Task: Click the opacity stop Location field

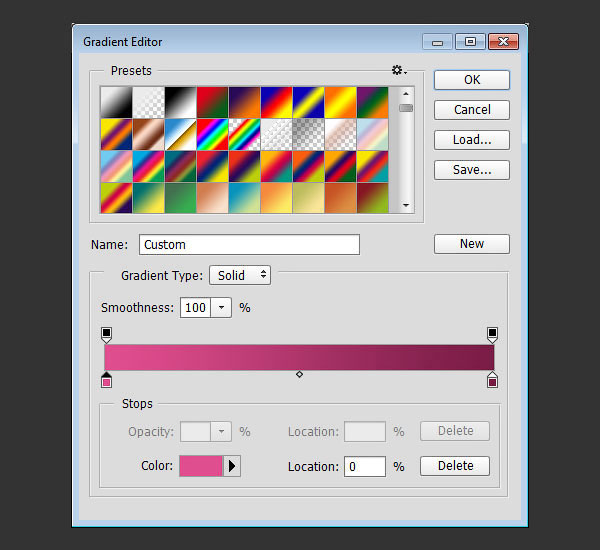Action: (x=365, y=432)
